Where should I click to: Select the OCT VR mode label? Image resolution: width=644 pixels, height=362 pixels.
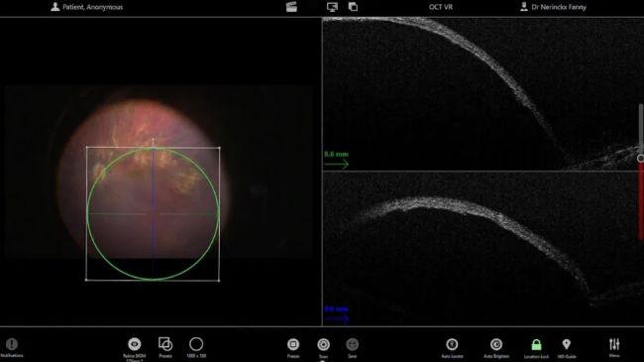tap(441, 7)
